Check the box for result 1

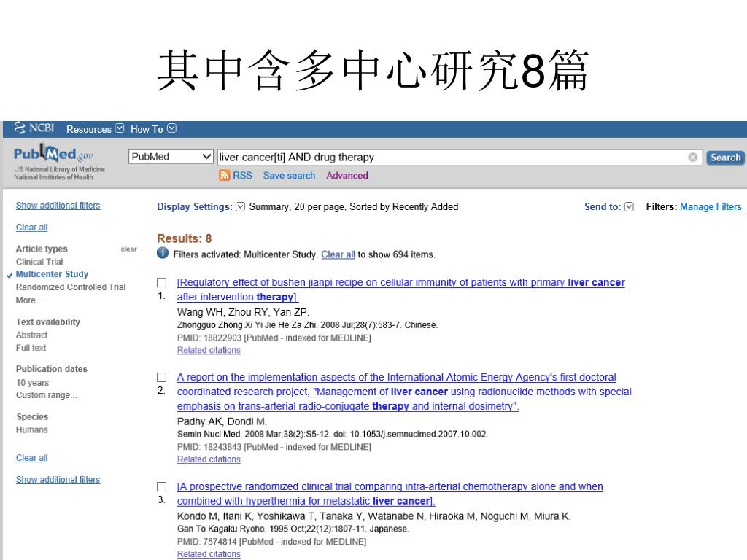tap(162, 282)
